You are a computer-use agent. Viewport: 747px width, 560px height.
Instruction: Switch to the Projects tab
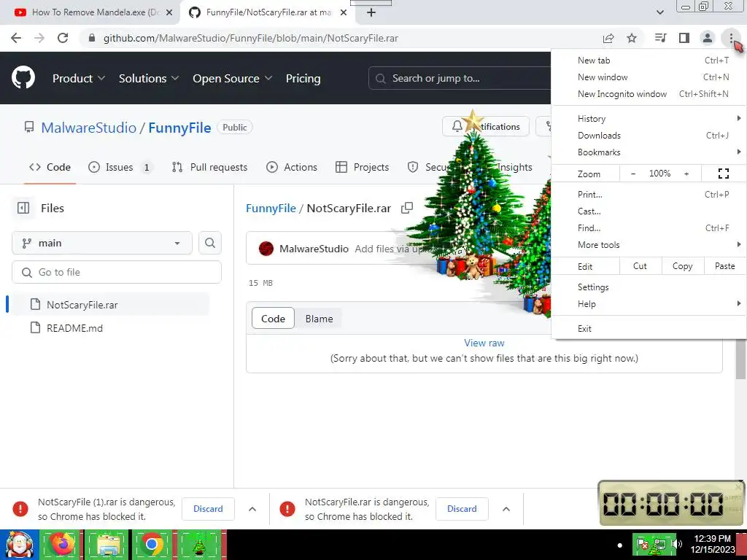click(363, 167)
